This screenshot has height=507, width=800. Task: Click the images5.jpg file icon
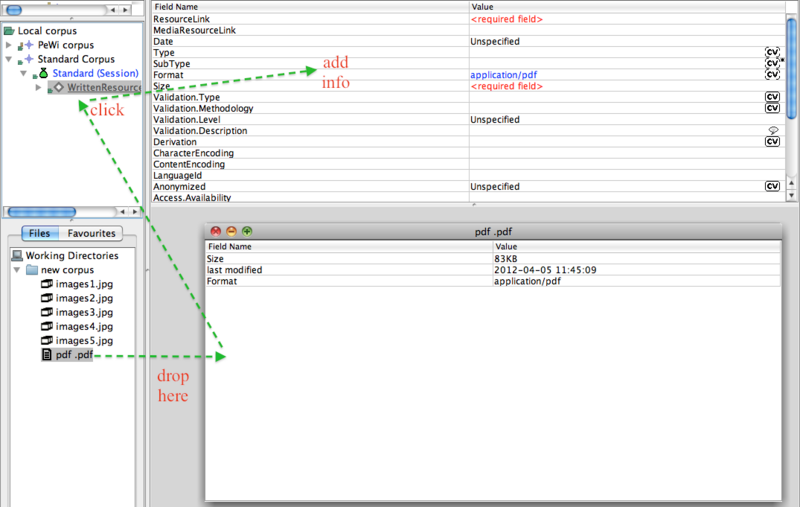click(46, 340)
